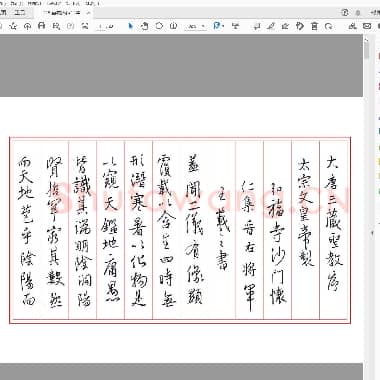Viewport: 380px width, 380px height.
Task: Switch to the Tools tab
Action: 20,13
